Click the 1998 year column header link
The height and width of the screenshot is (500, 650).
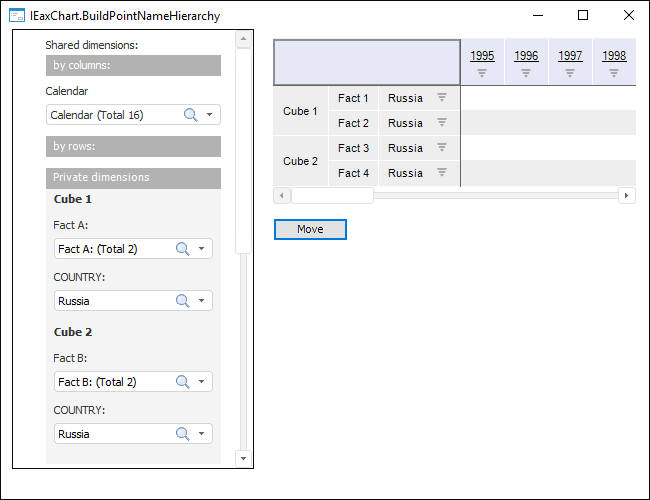614,56
